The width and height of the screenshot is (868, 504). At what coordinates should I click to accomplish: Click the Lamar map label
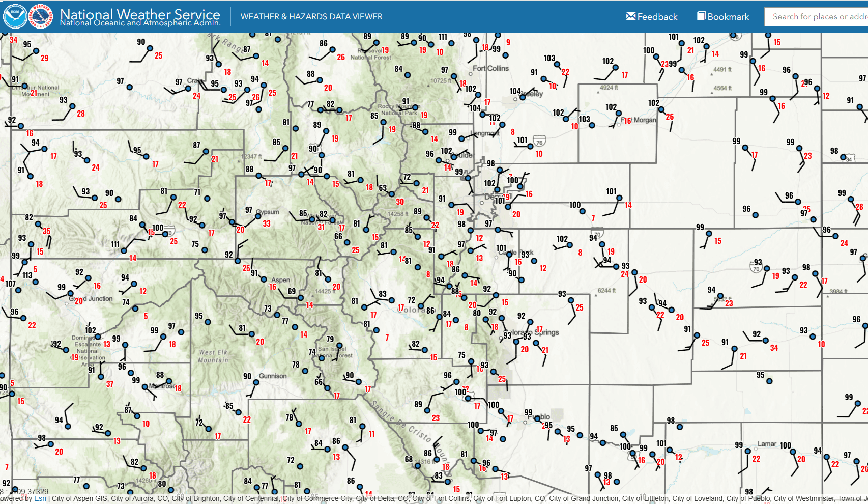(x=767, y=444)
